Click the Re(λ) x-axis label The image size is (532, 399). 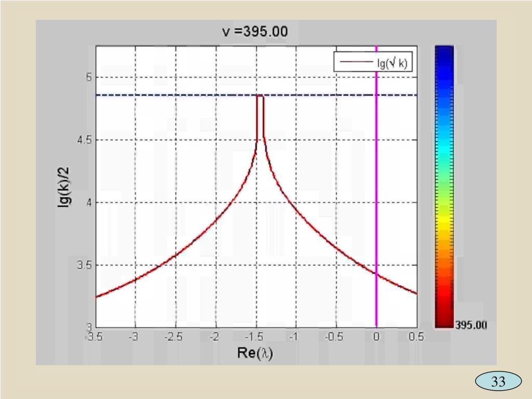[x=255, y=353]
